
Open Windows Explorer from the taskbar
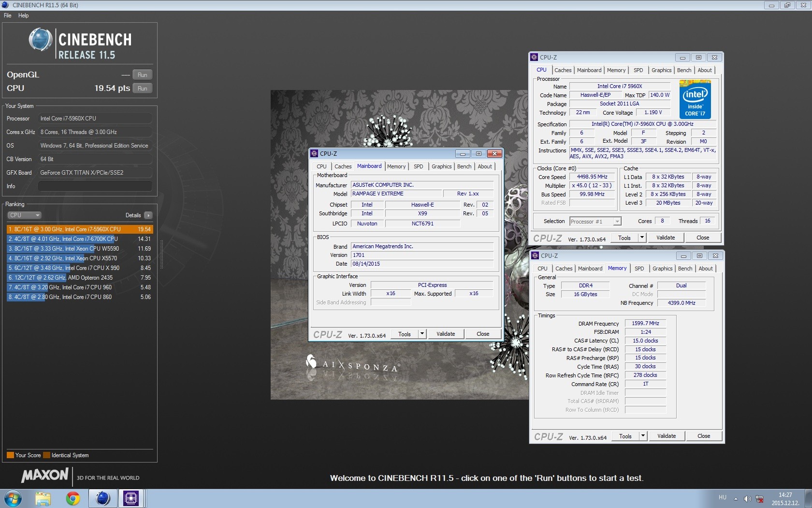coord(43,498)
